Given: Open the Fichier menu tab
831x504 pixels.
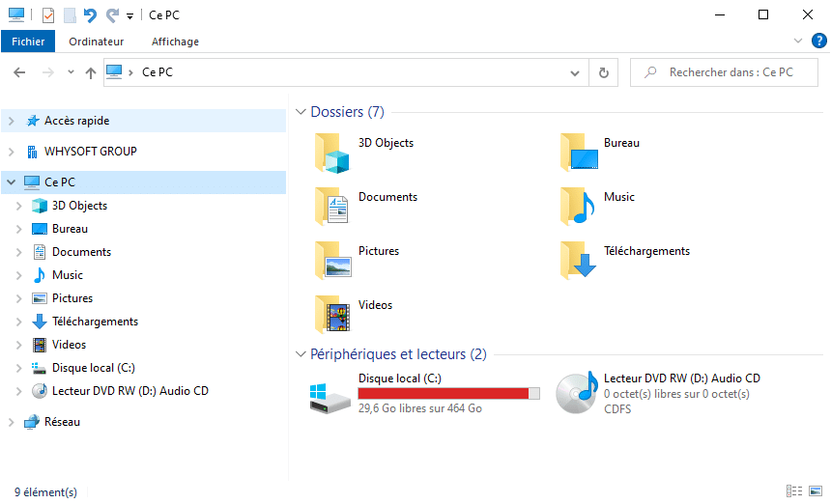Looking at the screenshot, I should pos(28,42).
